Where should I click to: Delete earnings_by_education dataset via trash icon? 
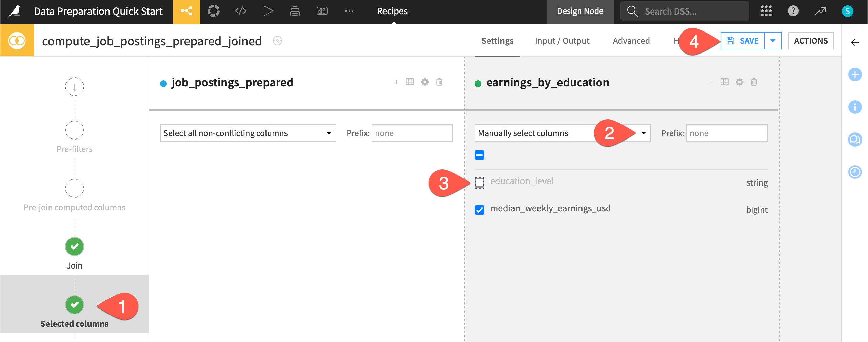[x=753, y=82]
